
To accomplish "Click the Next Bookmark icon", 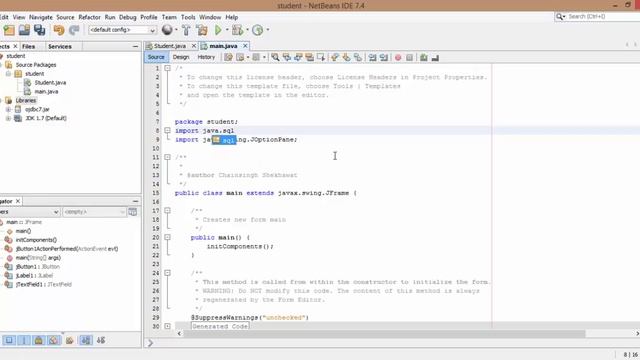I will 346,58.
